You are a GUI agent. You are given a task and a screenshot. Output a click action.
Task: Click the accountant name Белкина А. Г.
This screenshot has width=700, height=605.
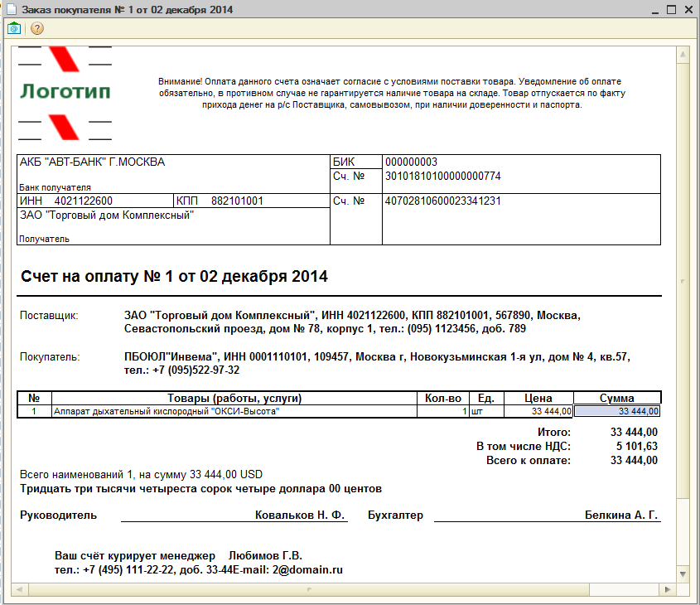[621, 515]
